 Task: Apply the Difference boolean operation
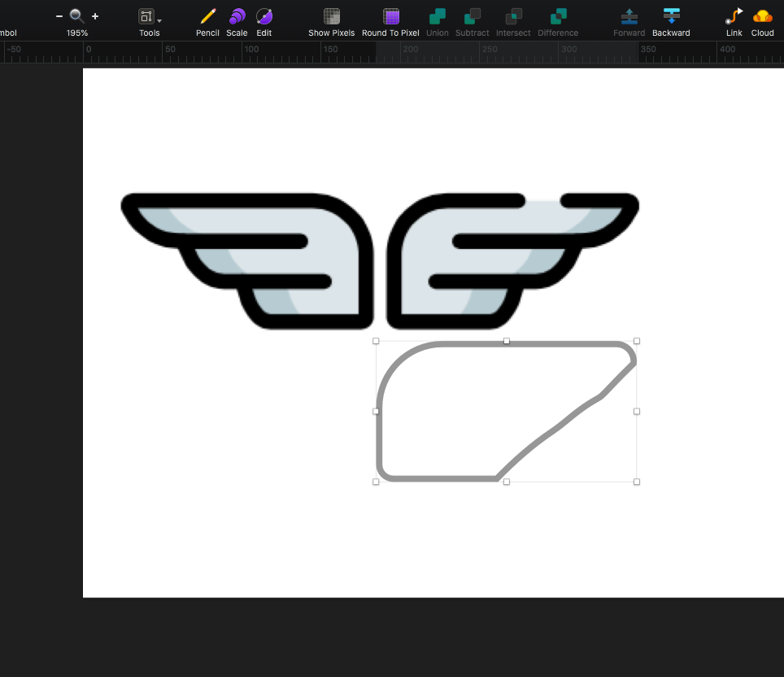[x=558, y=16]
